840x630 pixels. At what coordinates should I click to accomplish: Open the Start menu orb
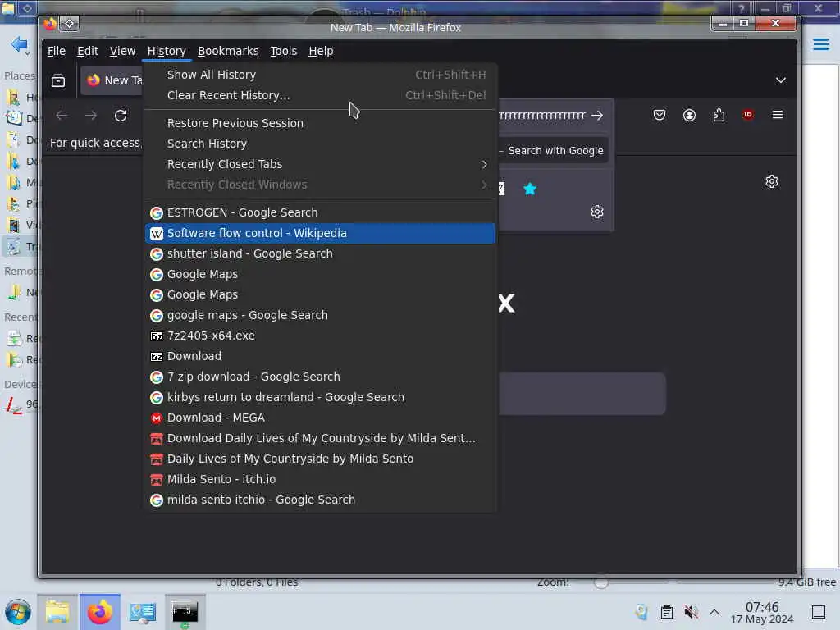pos(18,612)
